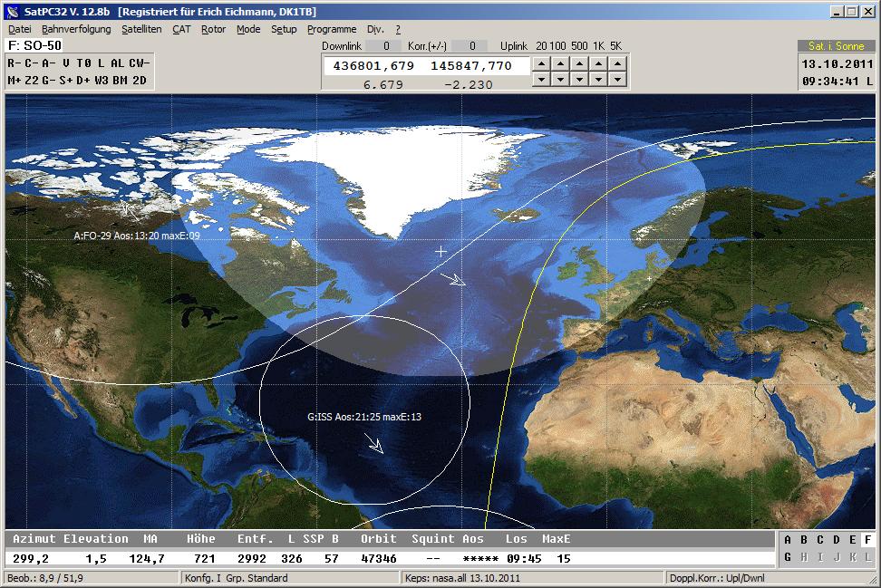Toggle the A- auto-switch option
The image size is (881, 588).
coord(48,63)
